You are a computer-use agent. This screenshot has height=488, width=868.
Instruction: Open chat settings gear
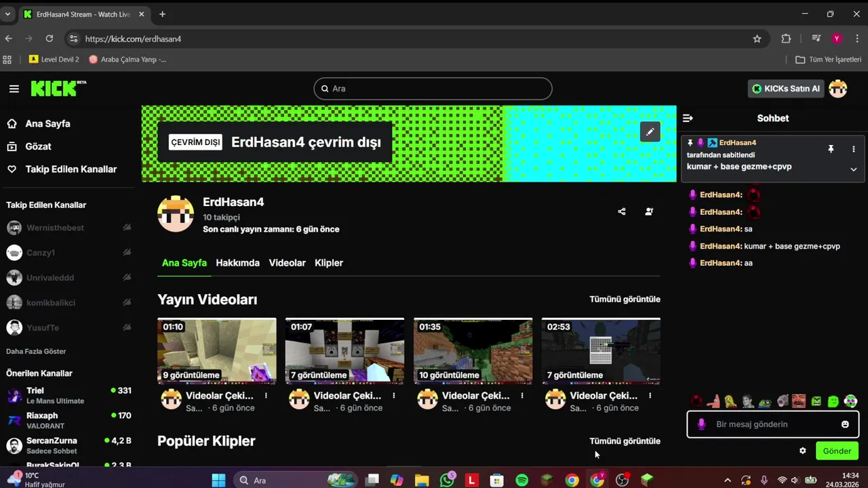(803, 451)
